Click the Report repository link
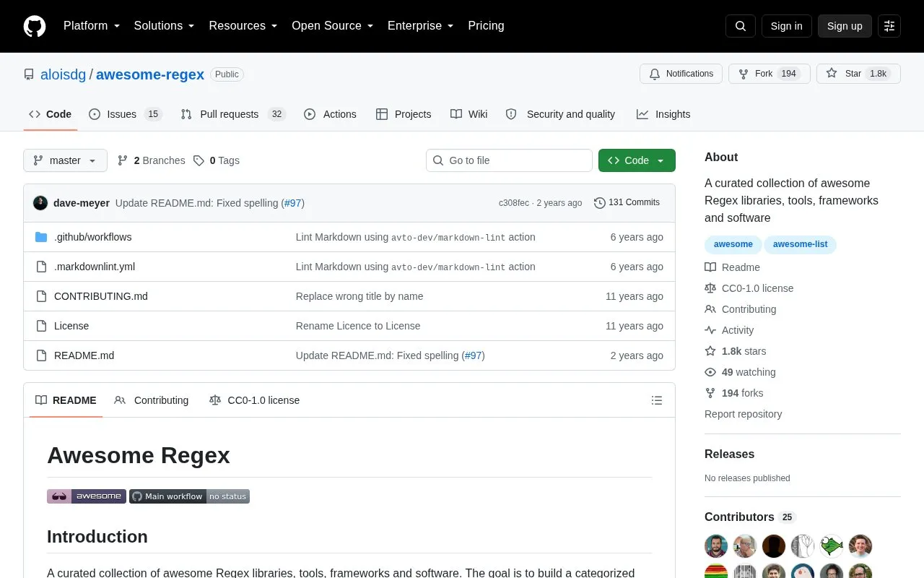This screenshot has height=578, width=924. (743, 414)
